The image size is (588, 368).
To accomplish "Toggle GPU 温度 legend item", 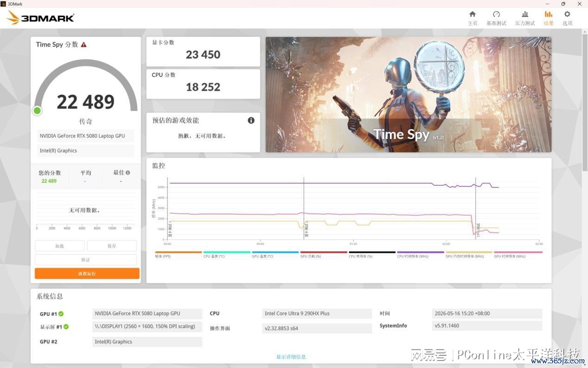I will [x=275, y=254].
